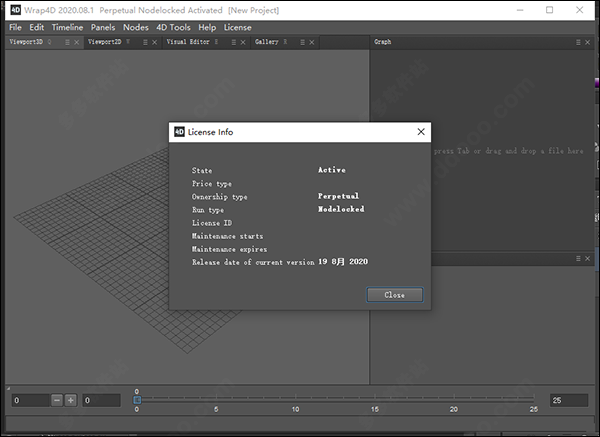Close the Gallery tab
This screenshot has width=600, height=437.
(x=312, y=42)
